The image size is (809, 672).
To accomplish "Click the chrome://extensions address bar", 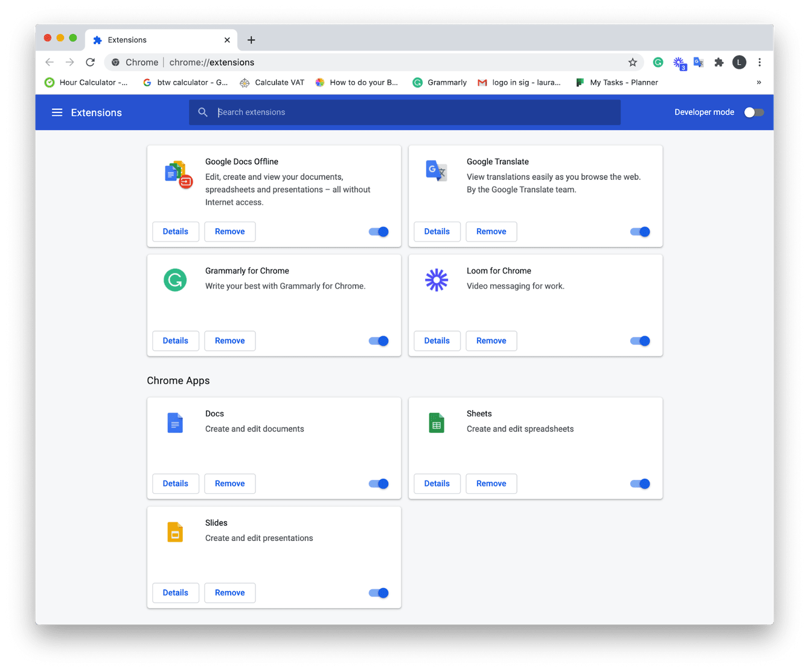I will point(374,62).
